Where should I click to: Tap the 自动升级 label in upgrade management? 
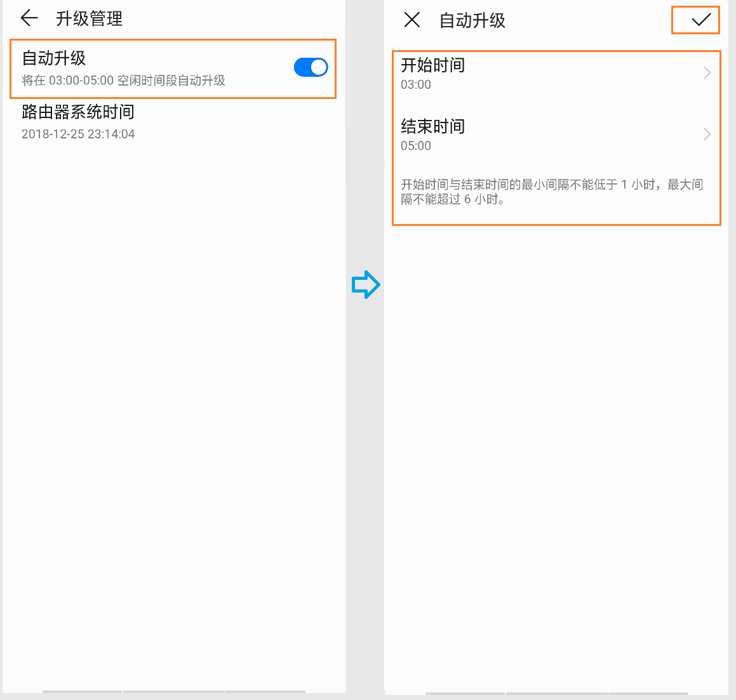[54, 58]
